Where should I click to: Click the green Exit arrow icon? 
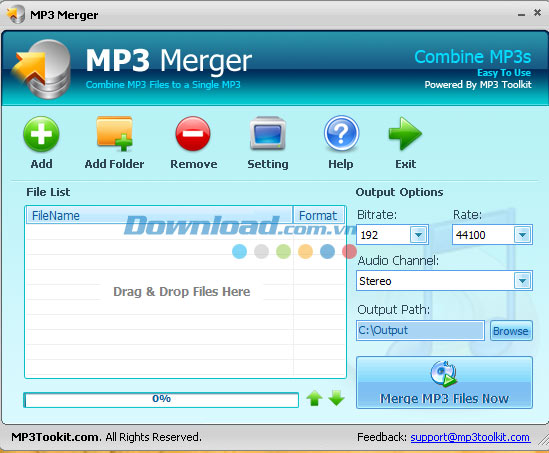[x=405, y=133]
